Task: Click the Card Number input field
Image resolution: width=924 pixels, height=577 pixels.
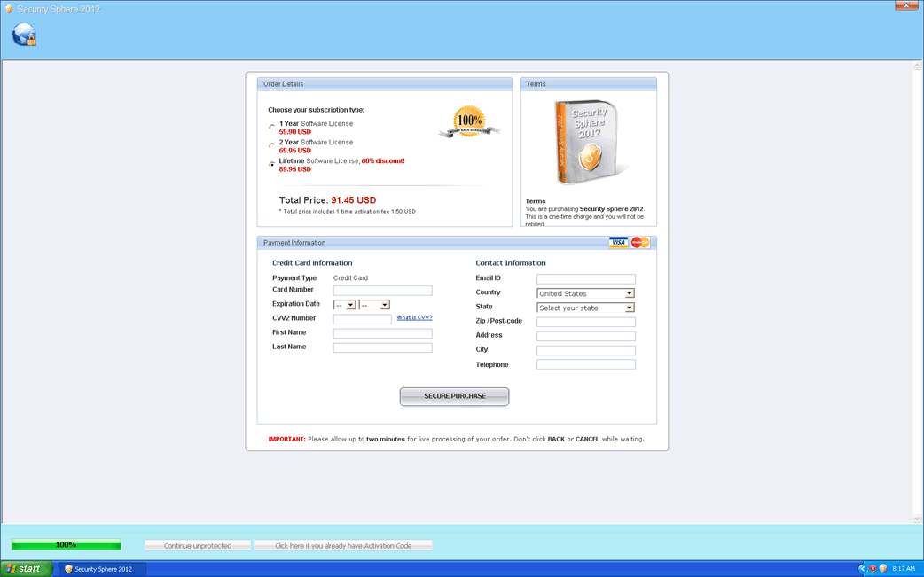Action: click(381, 290)
